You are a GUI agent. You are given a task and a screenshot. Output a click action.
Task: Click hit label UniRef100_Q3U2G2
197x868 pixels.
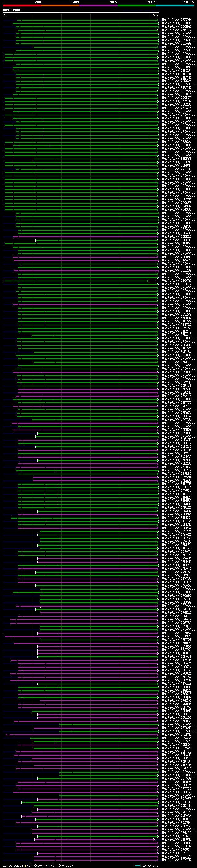[x=176, y=104]
